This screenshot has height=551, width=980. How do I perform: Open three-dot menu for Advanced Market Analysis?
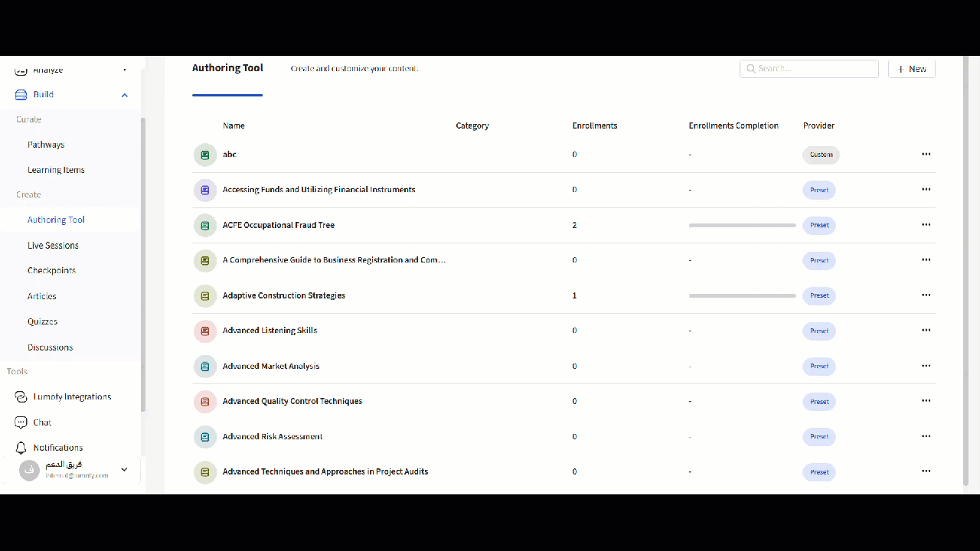point(926,366)
